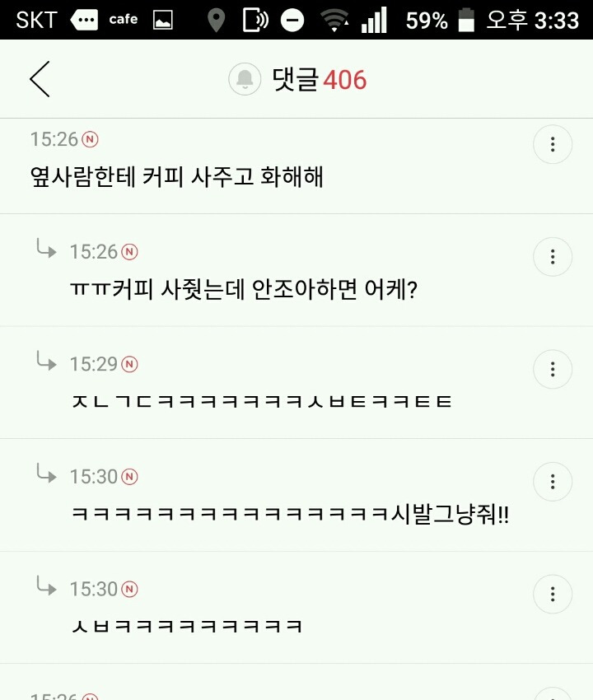Select the comment 옆사람한테 커피 사주고 화해해
The width and height of the screenshot is (593, 700).
tap(177, 176)
